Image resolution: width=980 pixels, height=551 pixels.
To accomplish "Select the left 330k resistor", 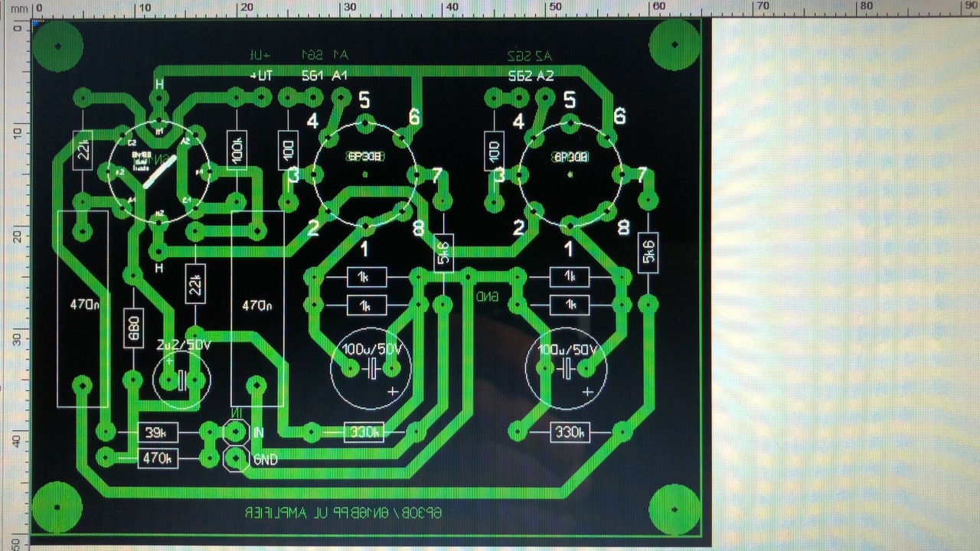I will point(364,432).
